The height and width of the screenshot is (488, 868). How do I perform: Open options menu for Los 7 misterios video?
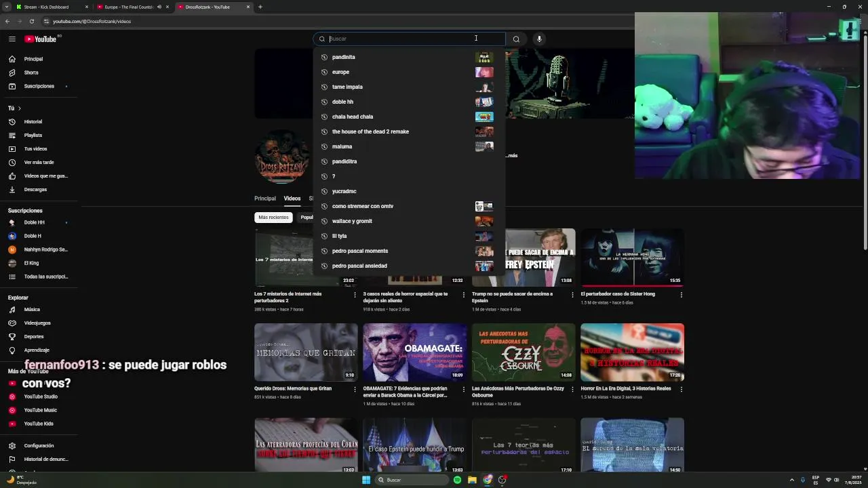[x=355, y=295]
